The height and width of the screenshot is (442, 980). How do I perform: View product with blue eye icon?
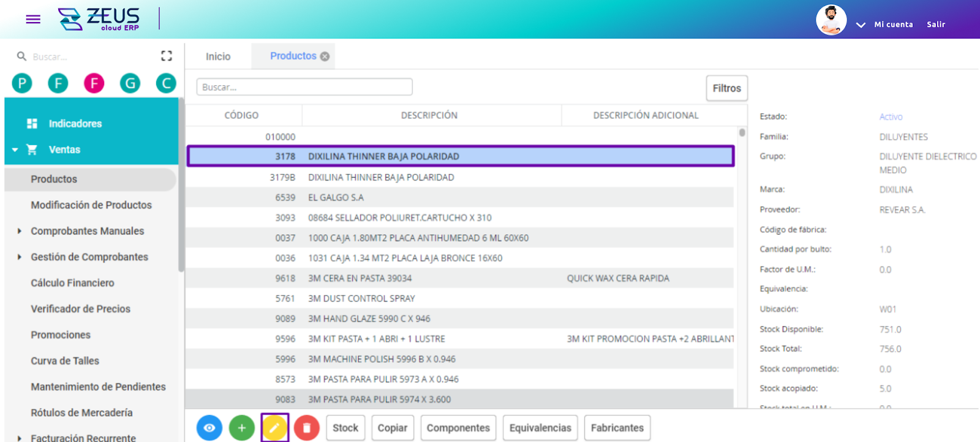coord(209,428)
